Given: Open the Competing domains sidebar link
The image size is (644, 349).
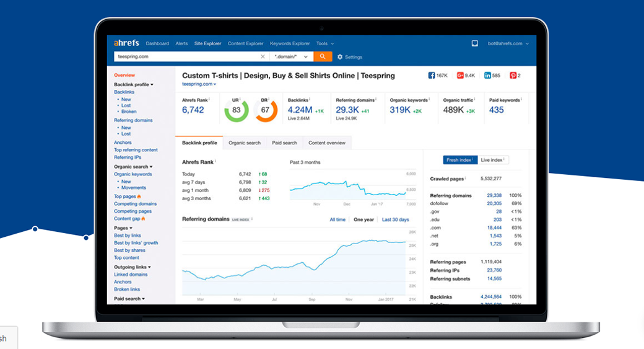Looking at the screenshot, I should coord(135,204).
